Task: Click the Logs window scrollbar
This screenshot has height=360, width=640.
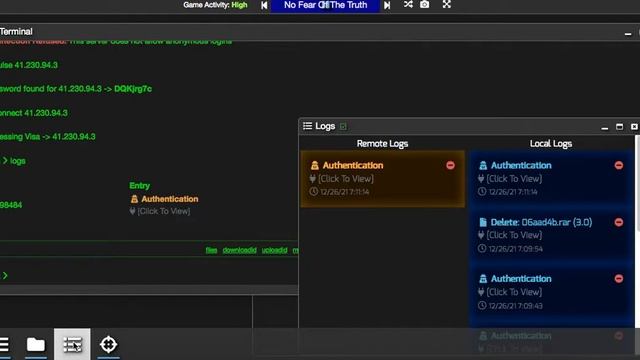Action: tap(637, 183)
